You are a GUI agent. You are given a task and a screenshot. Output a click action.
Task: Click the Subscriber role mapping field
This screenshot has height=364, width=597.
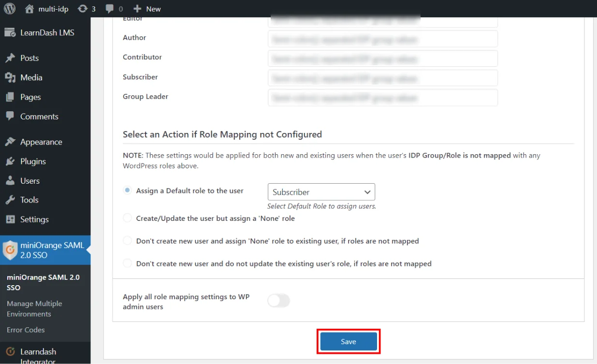coord(383,78)
